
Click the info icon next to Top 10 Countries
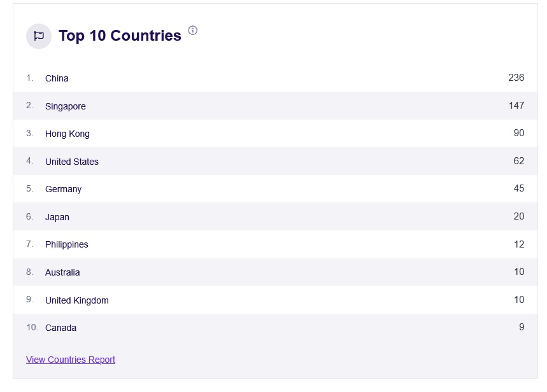point(193,31)
